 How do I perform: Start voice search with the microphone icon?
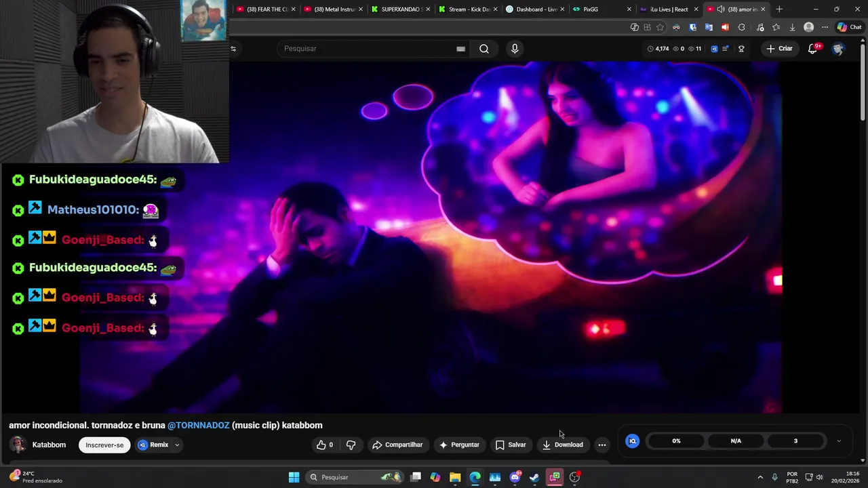(x=515, y=49)
